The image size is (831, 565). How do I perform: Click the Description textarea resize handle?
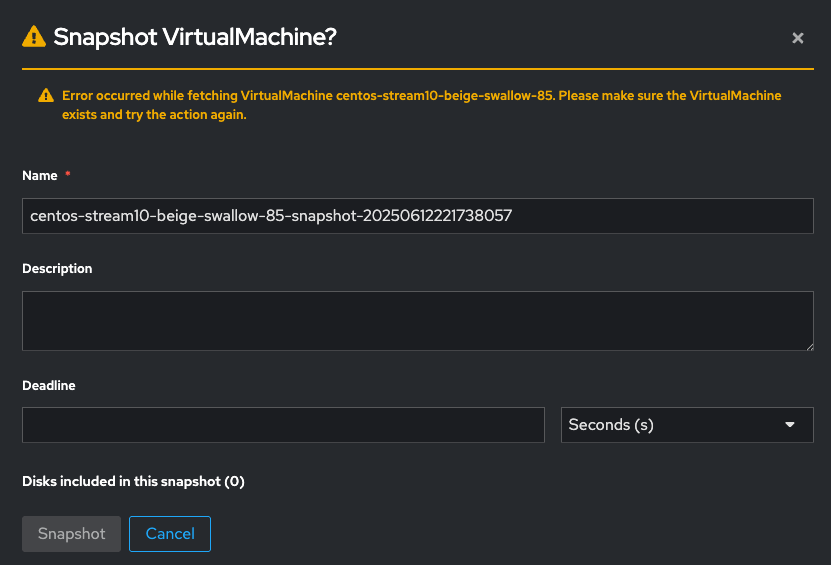click(x=808, y=345)
